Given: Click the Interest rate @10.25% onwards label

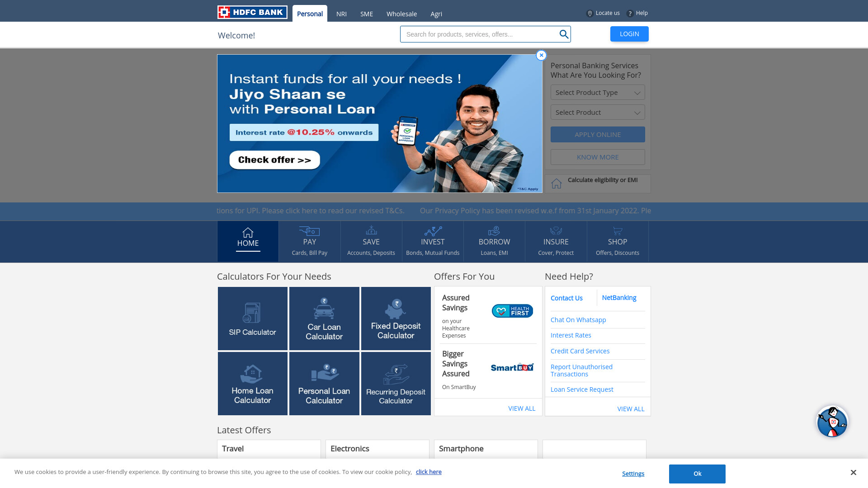Looking at the screenshot, I should tap(304, 132).
